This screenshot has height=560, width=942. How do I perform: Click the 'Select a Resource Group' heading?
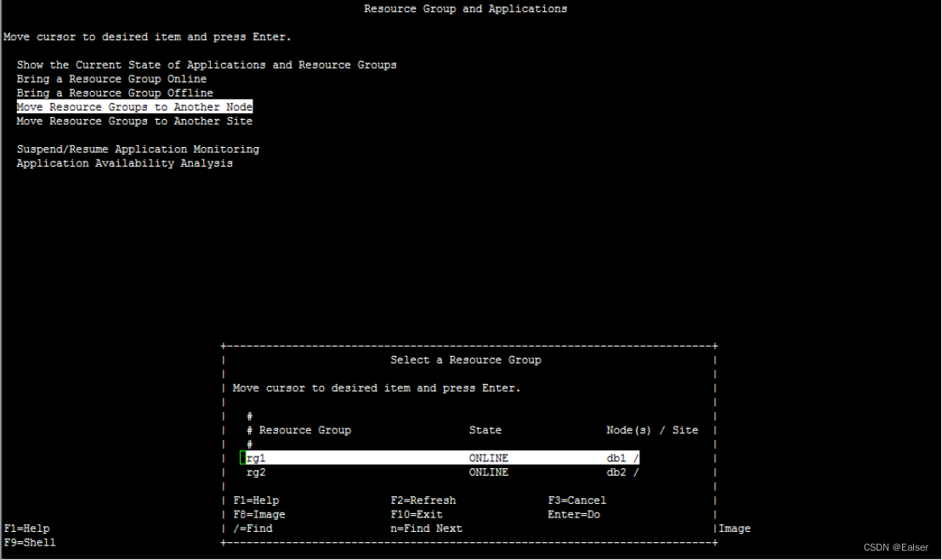coord(466,360)
